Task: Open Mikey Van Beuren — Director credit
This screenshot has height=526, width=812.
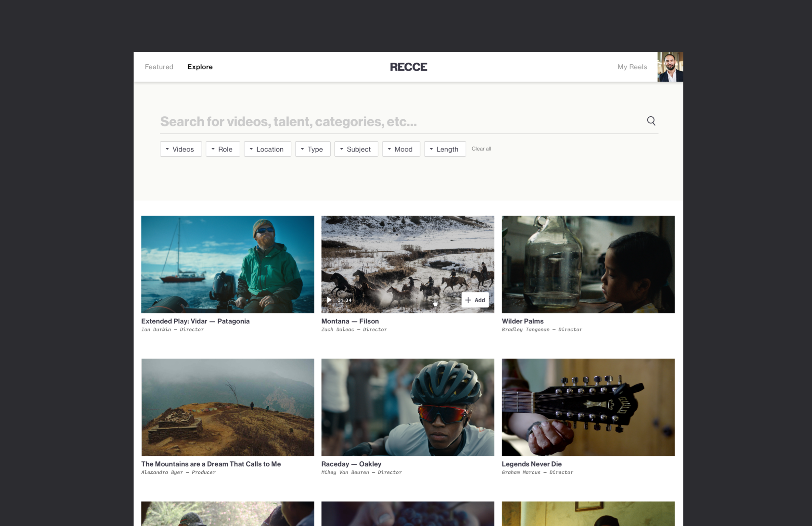Action: tap(362, 472)
